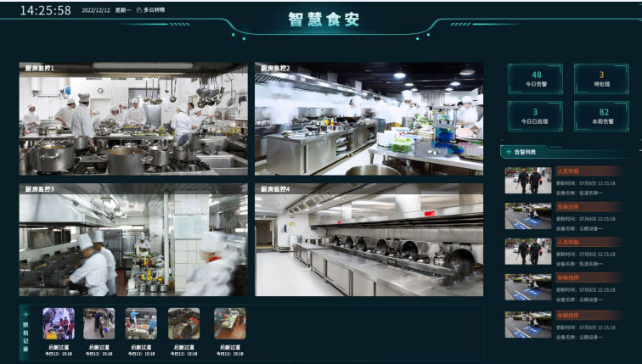View the 厨房监控4 video panel
The width and height of the screenshot is (642, 364).
click(369, 240)
